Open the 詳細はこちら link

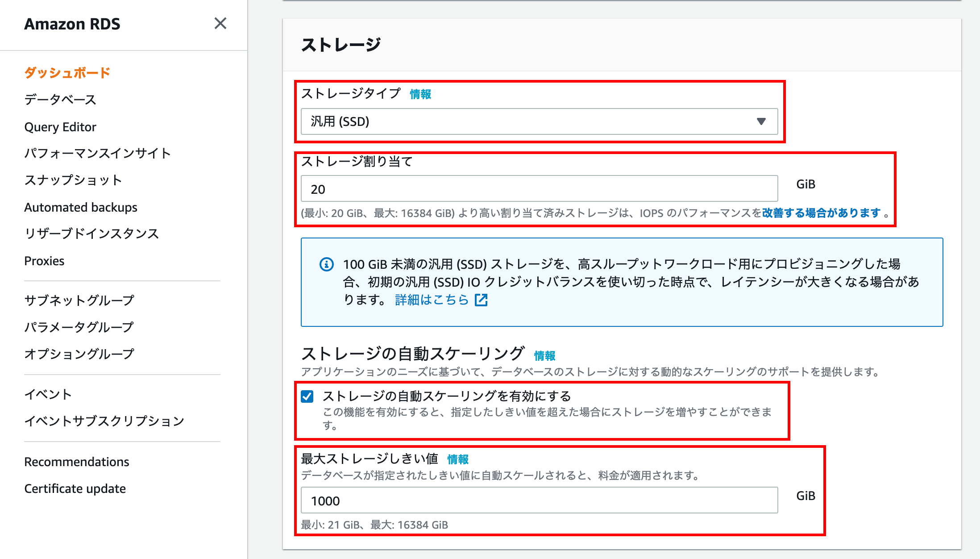click(x=432, y=300)
